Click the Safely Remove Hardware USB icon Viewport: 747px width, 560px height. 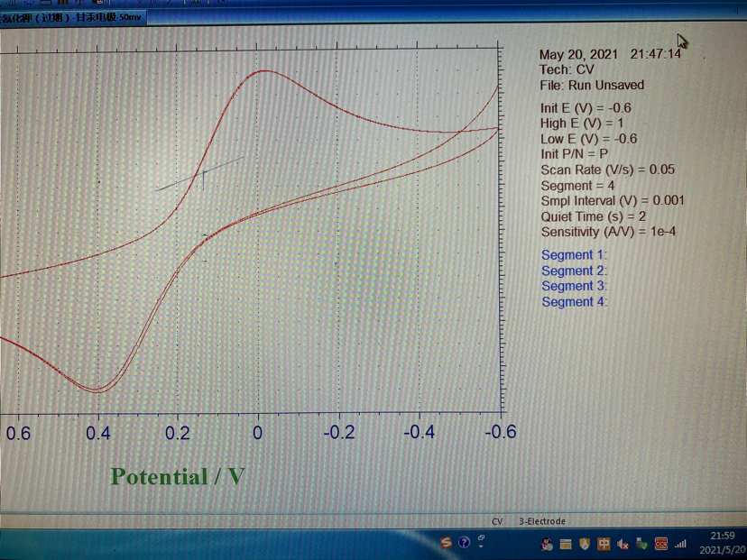tap(641, 544)
